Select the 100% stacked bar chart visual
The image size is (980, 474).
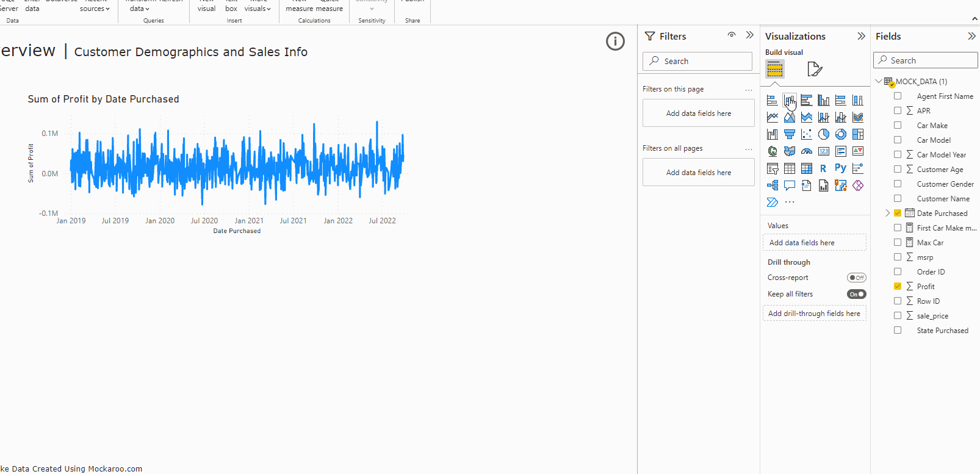pyautogui.click(x=841, y=100)
